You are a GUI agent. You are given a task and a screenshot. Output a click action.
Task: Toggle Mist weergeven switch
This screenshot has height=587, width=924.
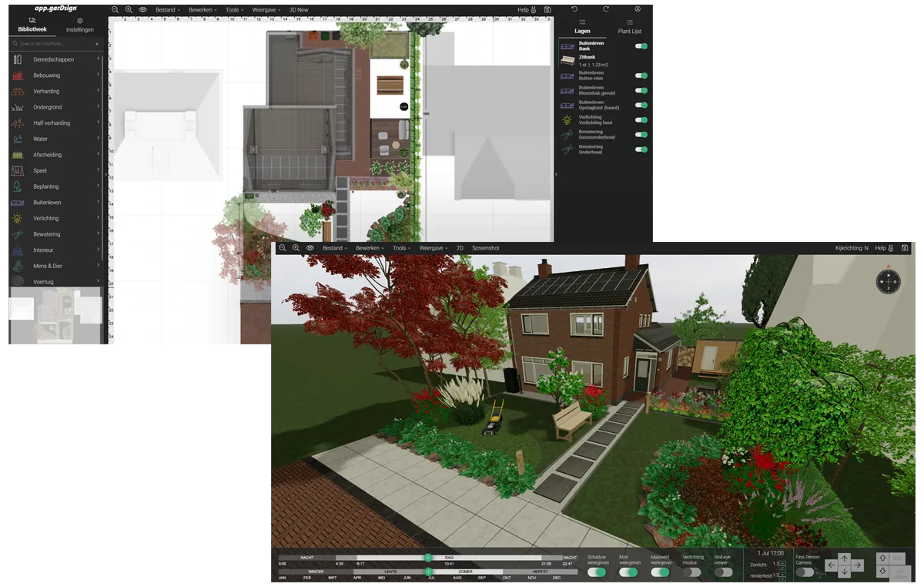coord(629,572)
